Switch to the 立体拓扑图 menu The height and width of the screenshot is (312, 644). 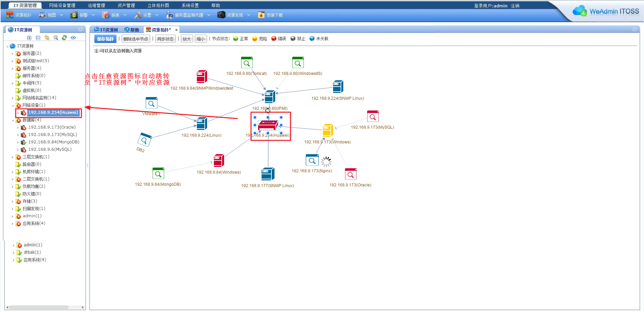point(158,5)
